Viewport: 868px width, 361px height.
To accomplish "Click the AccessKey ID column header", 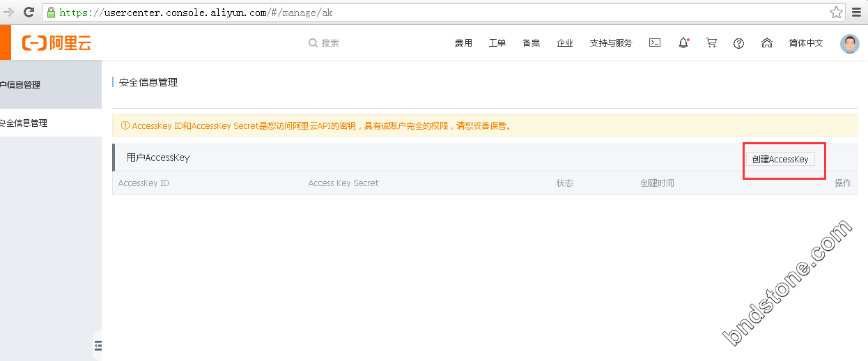I will [144, 183].
